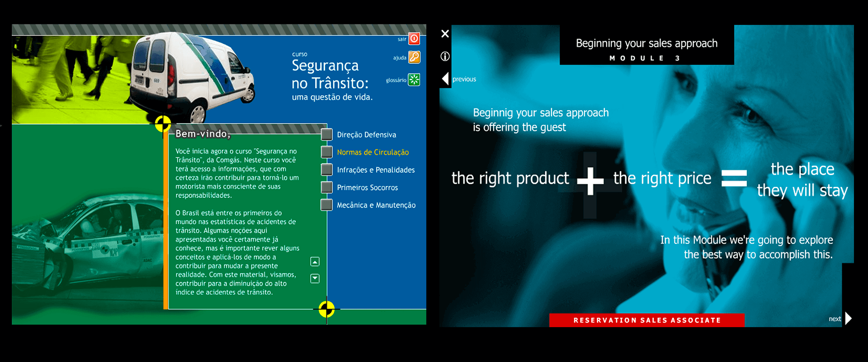Open the Direção Defensiva menu item
The height and width of the screenshot is (362, 868).
pos(366,135)
